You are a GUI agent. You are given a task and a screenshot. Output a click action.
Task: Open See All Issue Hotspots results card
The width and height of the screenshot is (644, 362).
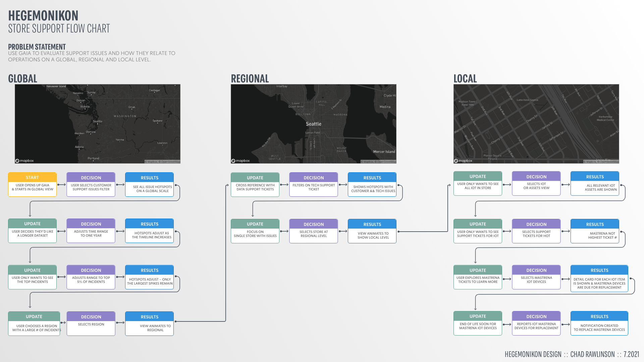pyautogui.click(x=149, y=184)
